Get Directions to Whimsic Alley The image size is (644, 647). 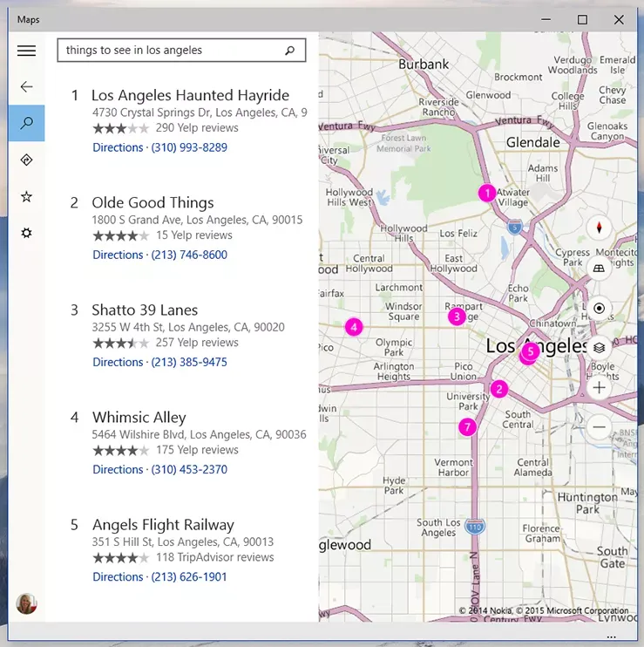[118, 469]
